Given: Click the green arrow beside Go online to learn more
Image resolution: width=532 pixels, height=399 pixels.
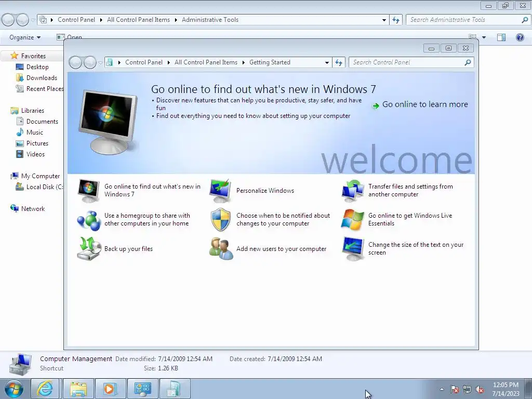Looking at the screenshot, I should 376,106.
